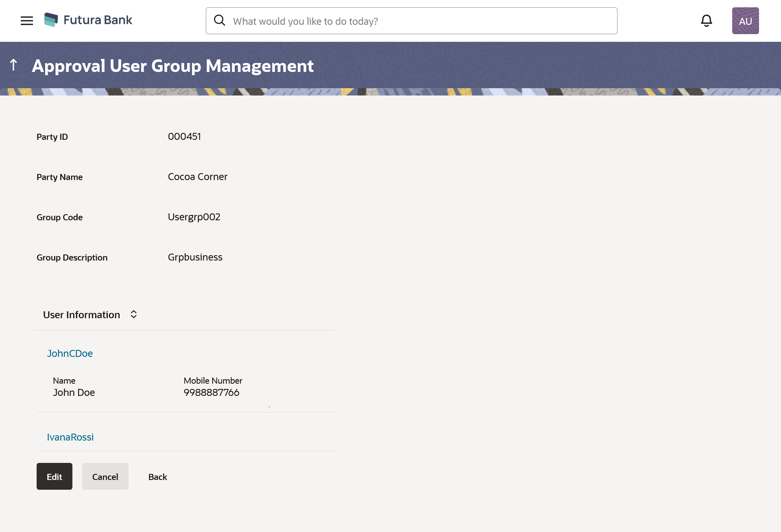Click the search magnifier icon

[x=220, y=20]
